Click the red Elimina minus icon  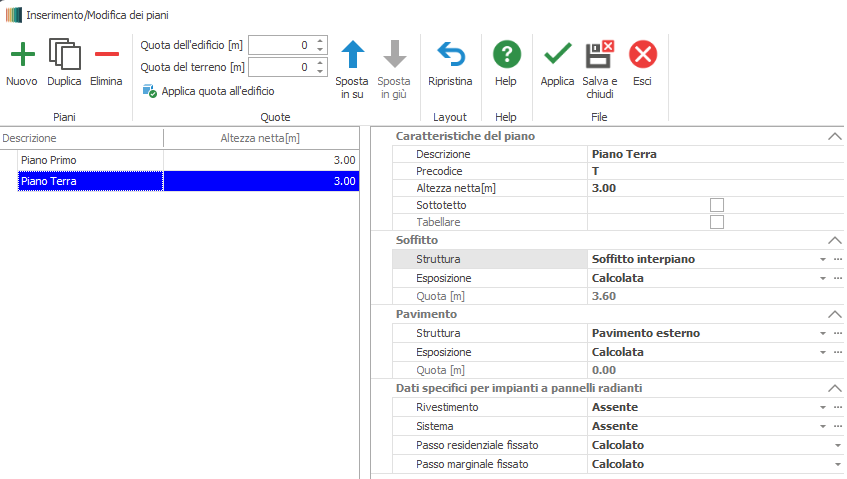106,54
